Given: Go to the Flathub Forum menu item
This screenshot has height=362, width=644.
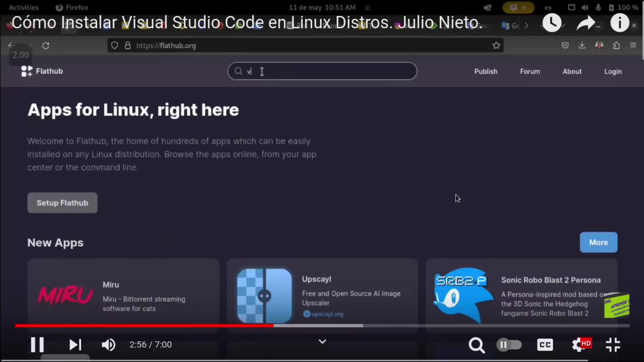Looking at the screenshot, I should 530,71.
